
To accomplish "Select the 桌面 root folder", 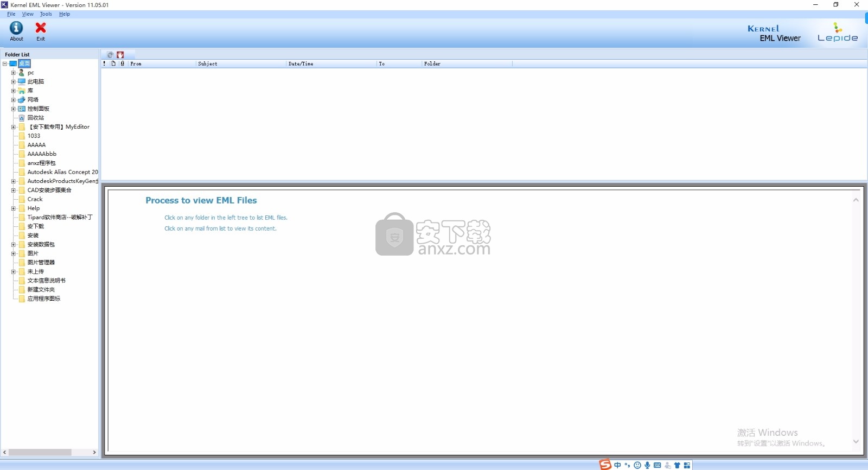I will 24,63.
